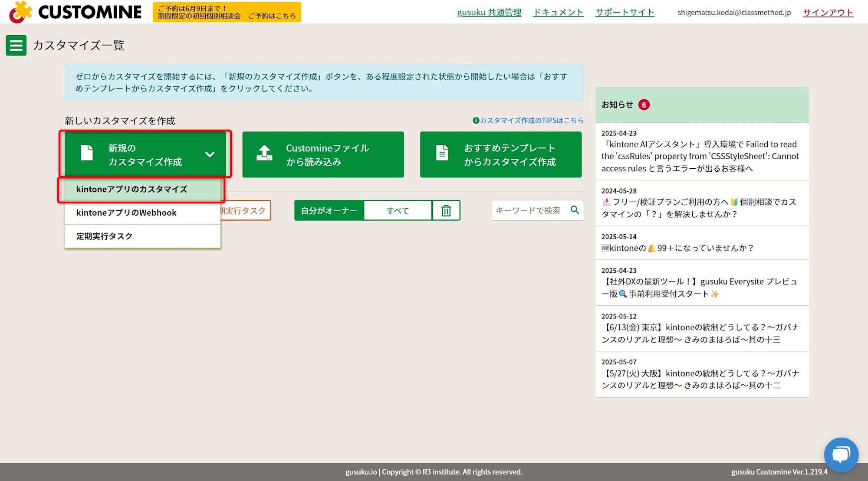Click the upload icon on Customine file button
This screenshot has height=481, width=868.
pyautogui.click(x=264, y=153)
